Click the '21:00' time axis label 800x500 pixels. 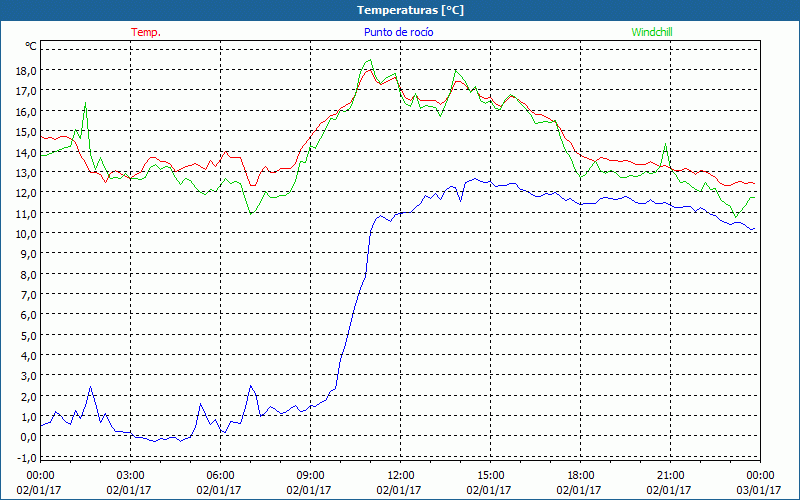click(670, 475)
